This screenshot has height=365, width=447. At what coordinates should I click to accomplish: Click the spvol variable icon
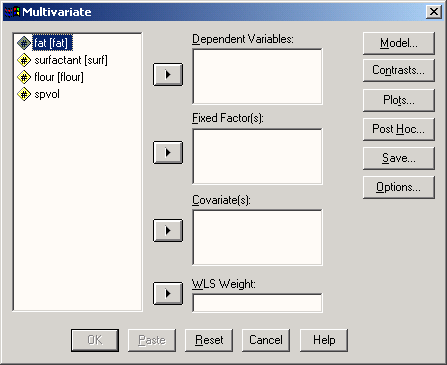pos(24,94)
